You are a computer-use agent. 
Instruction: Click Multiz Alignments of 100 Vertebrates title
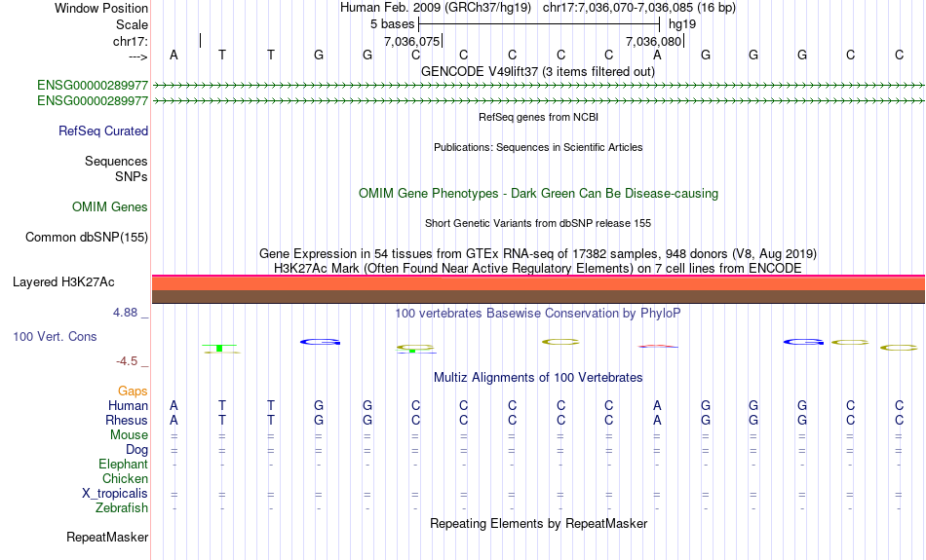538,378
